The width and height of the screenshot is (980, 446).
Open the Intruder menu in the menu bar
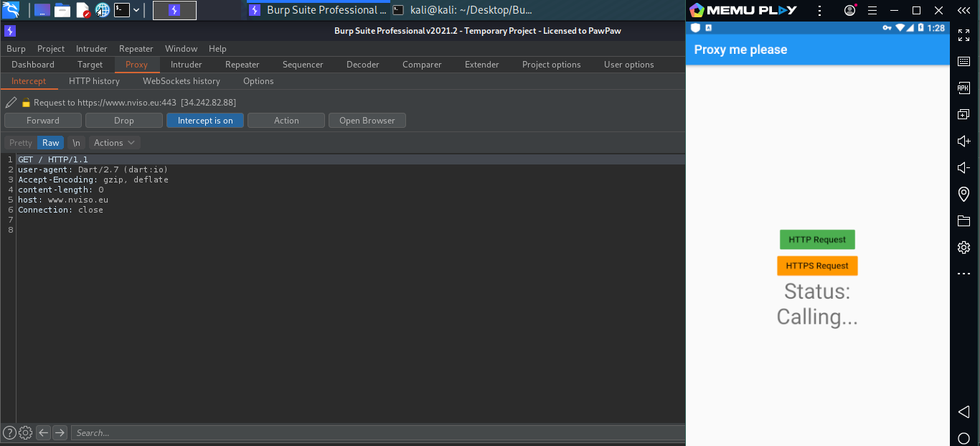92,49
